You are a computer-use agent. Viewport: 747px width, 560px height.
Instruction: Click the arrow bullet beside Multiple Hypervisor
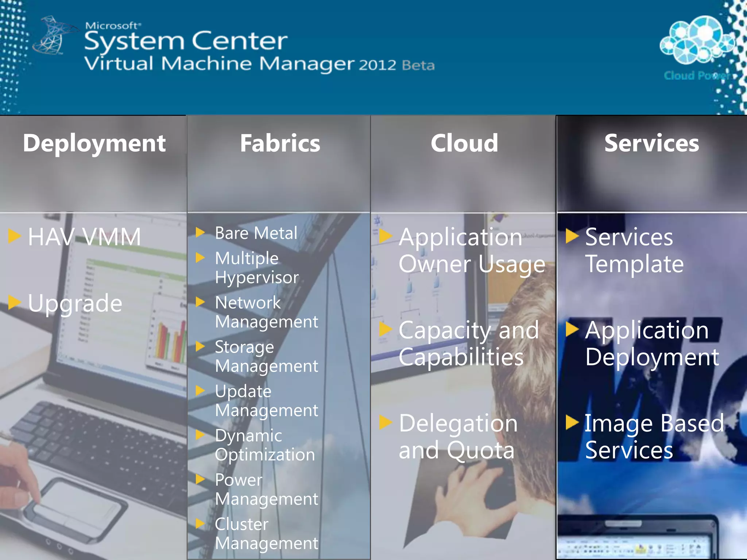pyautogui.click(x=201, y=258)
